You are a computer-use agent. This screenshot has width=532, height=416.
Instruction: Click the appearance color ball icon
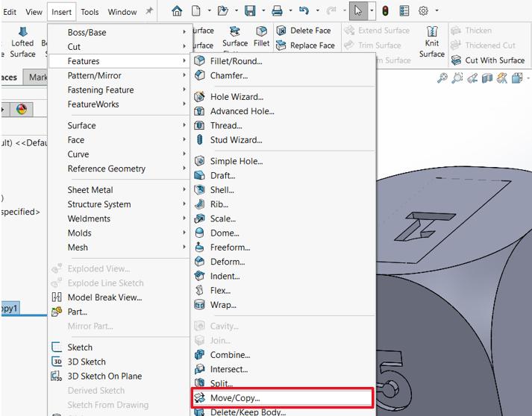(x=22, y=109)
